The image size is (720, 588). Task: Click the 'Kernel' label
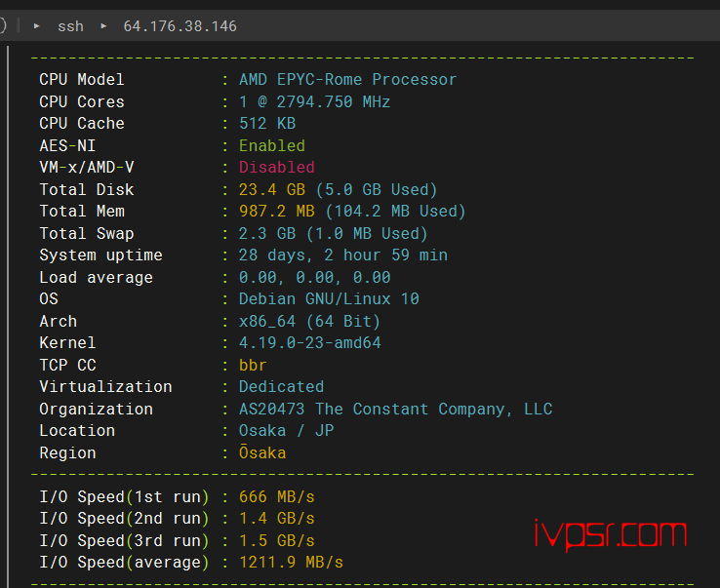click(x=67, y=343)
